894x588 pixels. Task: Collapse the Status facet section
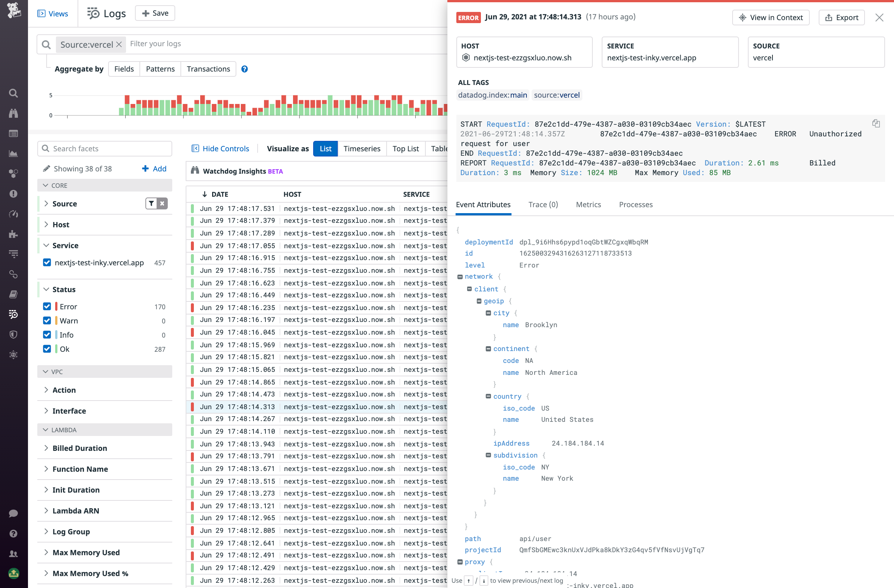pyautogui.click(x=46, y=289)
